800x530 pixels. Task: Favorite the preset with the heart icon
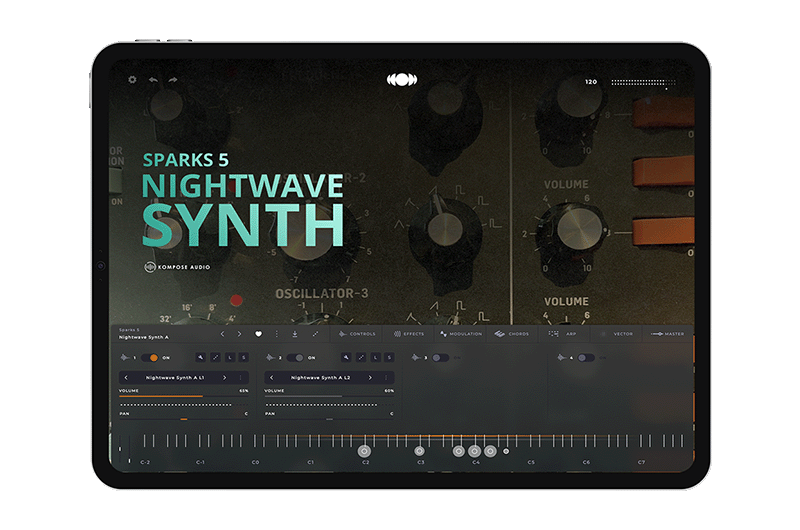[x=258, y=334]
